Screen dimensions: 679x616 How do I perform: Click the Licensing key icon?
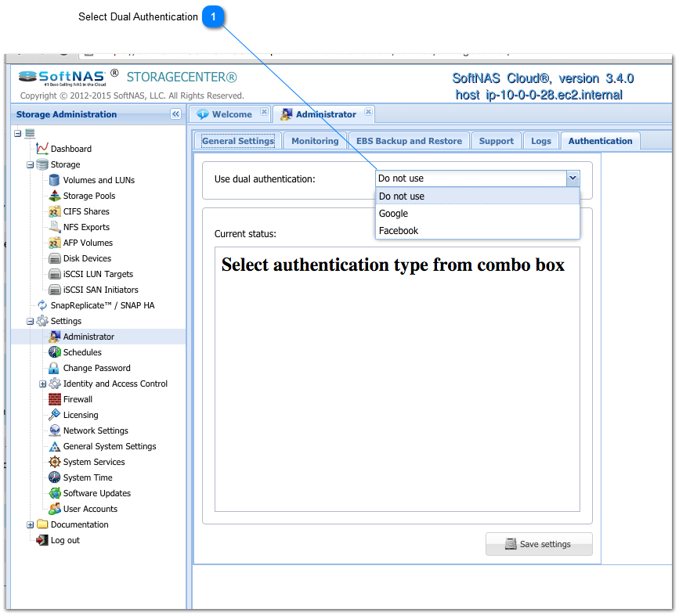click(55, 415)
